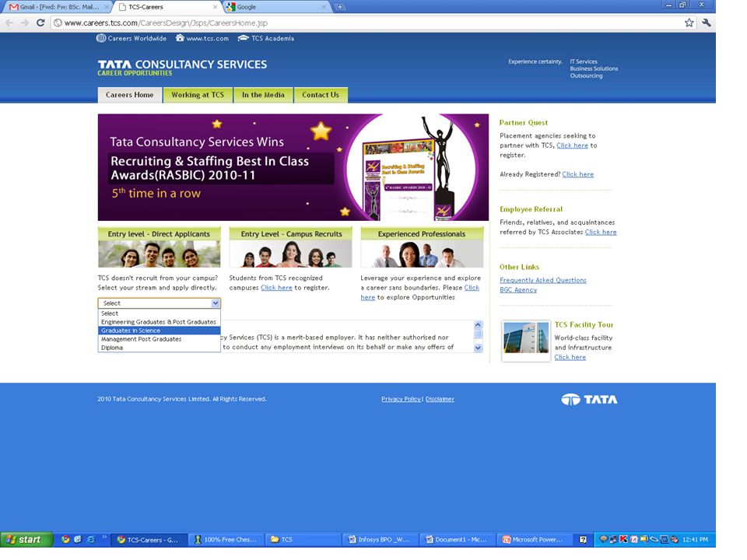Open a new tab with the plus button
This screenshot has width=747, height=560.
pos(340,7)
